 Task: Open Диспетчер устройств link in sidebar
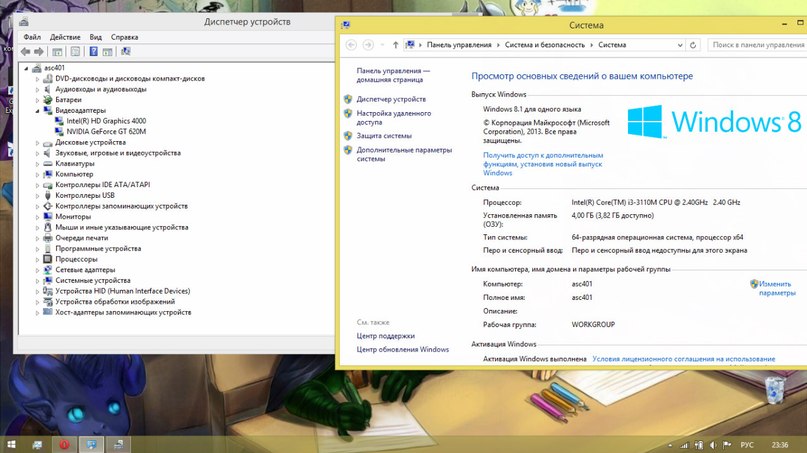point(391,99)
